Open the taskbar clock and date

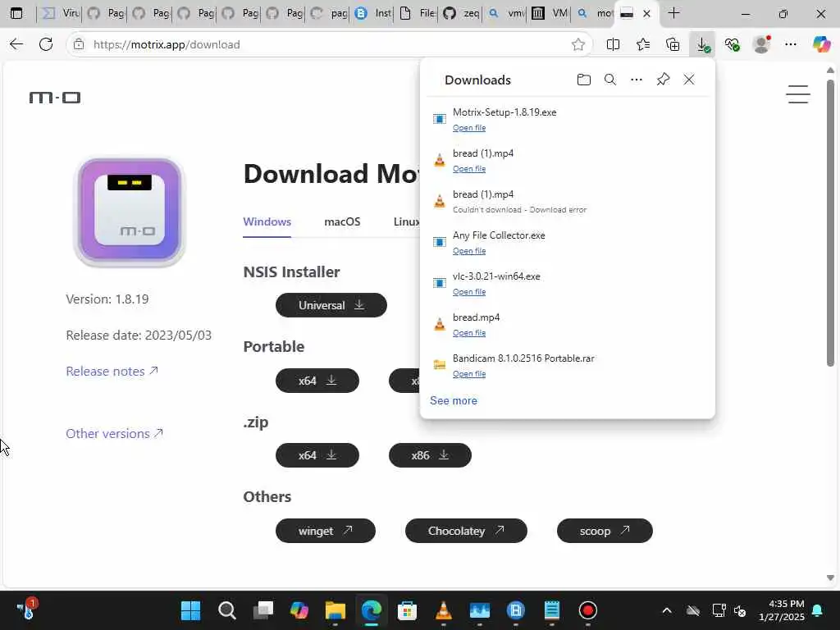pos(782,610)
